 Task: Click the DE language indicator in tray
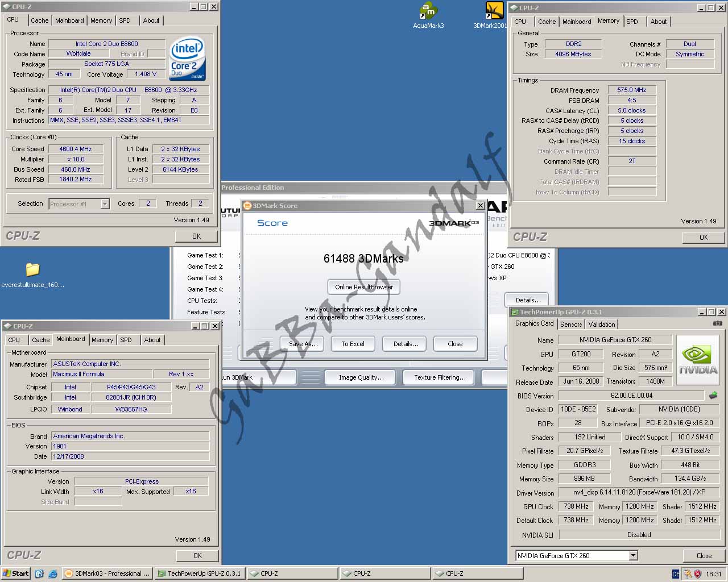[676, 574]
